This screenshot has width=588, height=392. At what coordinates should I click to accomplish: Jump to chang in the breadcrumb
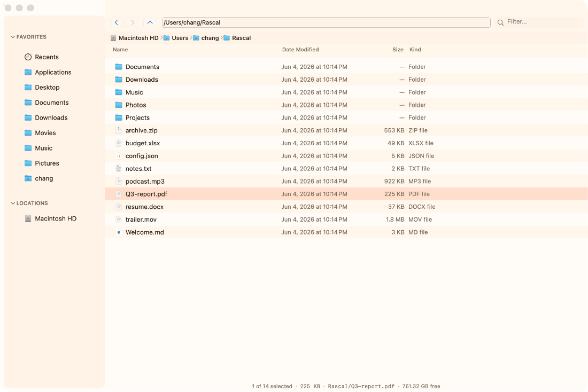pyautogui.click(x=210, y=38)
